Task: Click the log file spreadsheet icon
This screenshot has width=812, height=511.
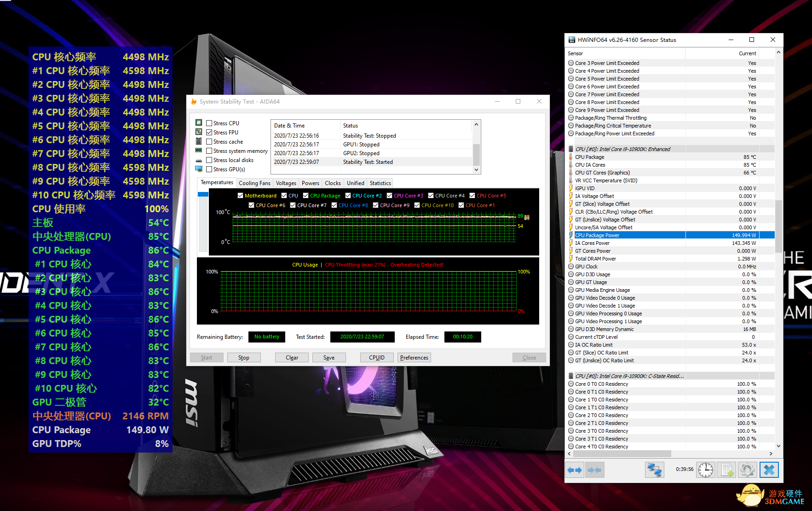Action: pyautogui.click(x=727, y=470)
